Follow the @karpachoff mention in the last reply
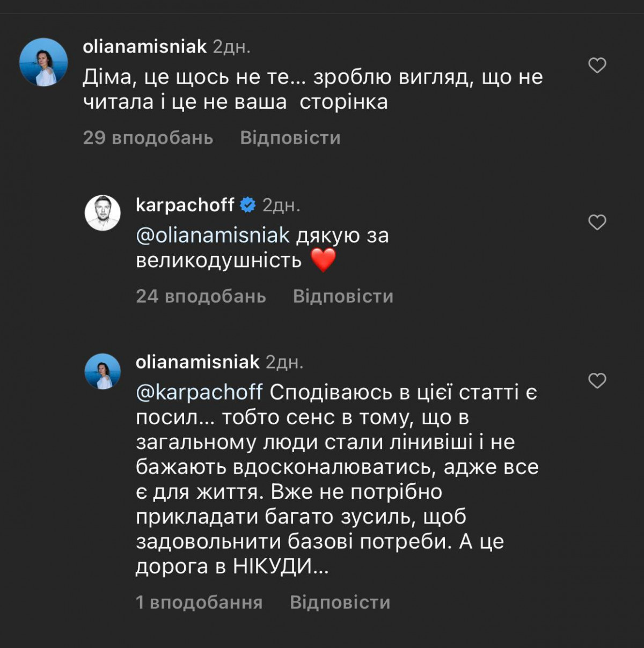Image resolution: width=644 pixels, height=648 pixels. tap(199, 393)
